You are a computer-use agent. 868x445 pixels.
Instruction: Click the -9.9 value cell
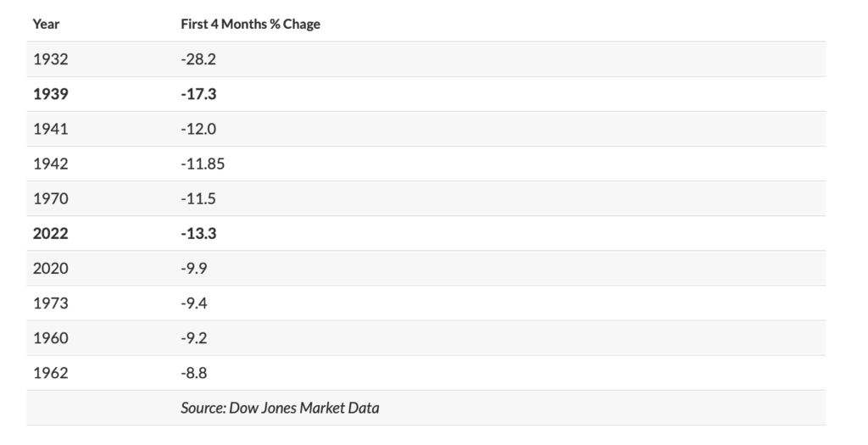(x=195, y=268)
